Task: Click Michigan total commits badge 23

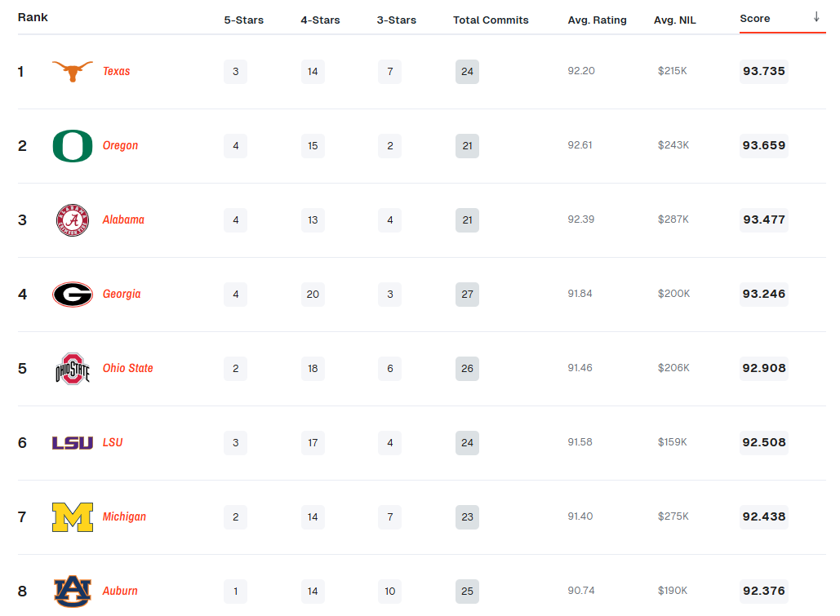Action: 467,517
